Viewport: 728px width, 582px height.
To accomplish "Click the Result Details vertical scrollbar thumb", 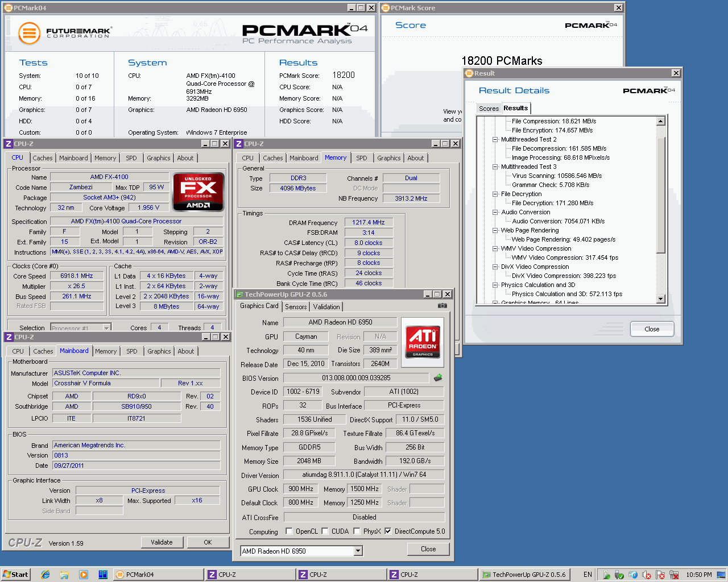I will pos(661,195).
